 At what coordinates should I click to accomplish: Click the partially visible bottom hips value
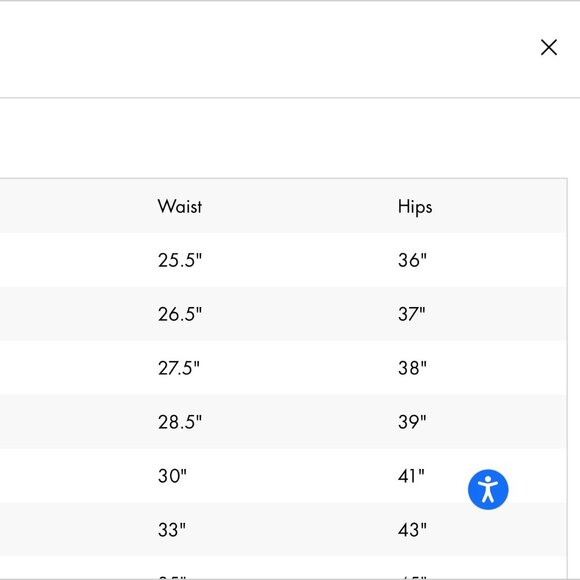click(x=412, y=577)
